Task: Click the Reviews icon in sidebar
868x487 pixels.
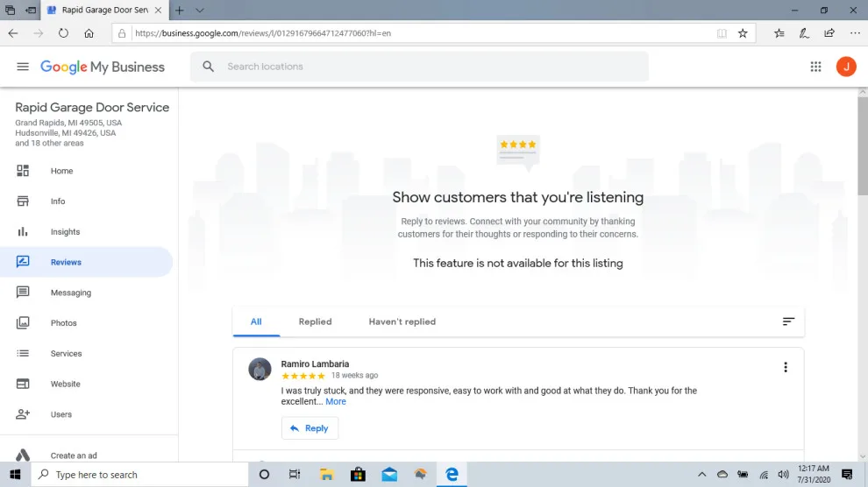Action: (23, 262)
